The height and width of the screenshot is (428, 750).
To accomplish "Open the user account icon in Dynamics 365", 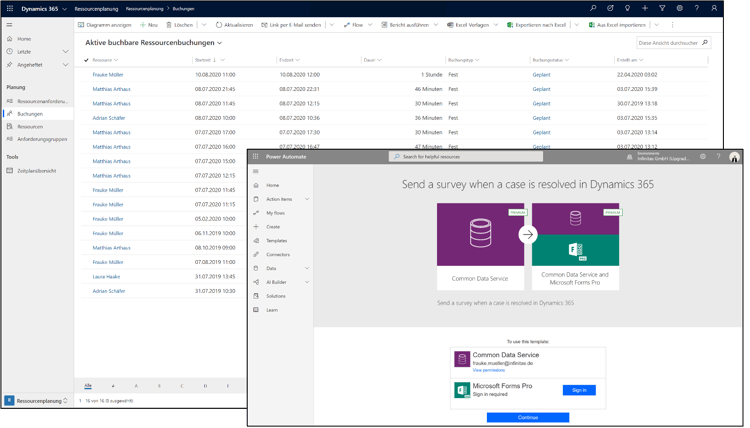I will point(714,8).
